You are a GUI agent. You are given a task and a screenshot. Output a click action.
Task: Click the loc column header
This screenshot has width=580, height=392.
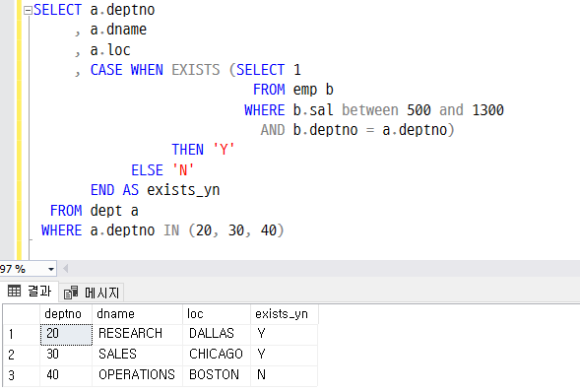(x=217, y=314)
